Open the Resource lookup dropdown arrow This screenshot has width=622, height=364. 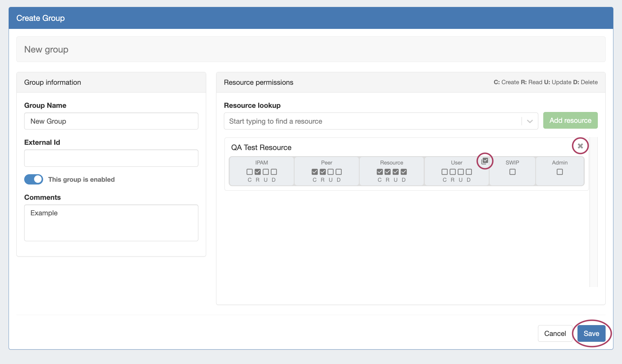(530, 121)
